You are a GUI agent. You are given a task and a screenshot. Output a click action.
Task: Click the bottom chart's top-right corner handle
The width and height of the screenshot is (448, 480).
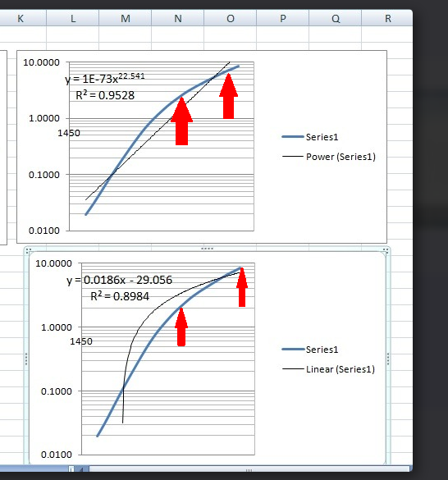(386, 251)
